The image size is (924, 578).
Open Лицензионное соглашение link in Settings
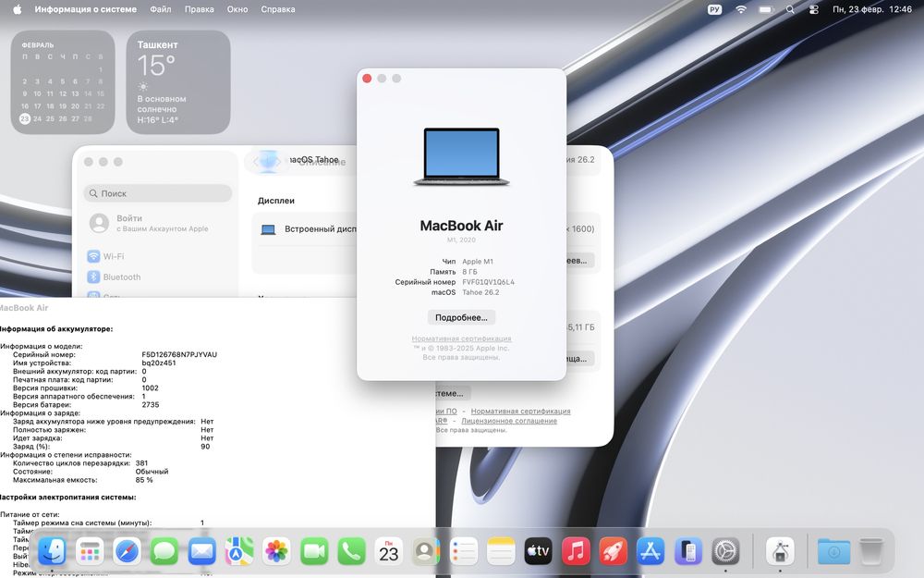[509, 421]
